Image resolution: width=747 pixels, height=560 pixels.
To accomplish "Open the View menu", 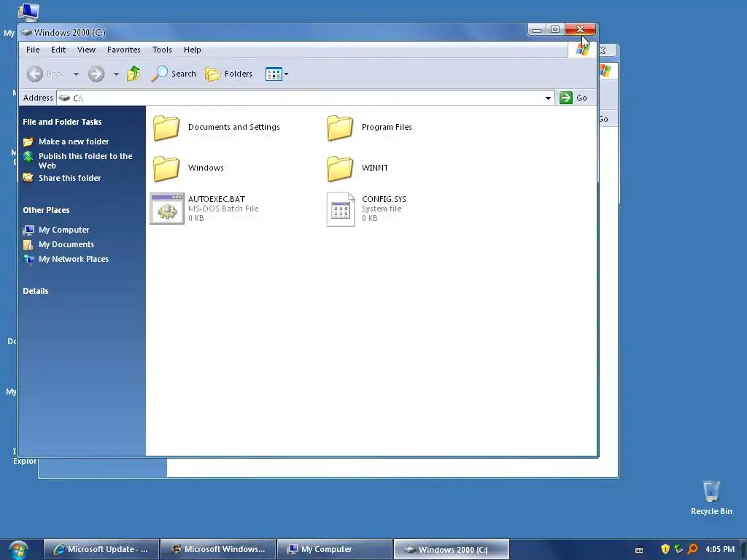I will pyautogui.click(x=86, y=50).
